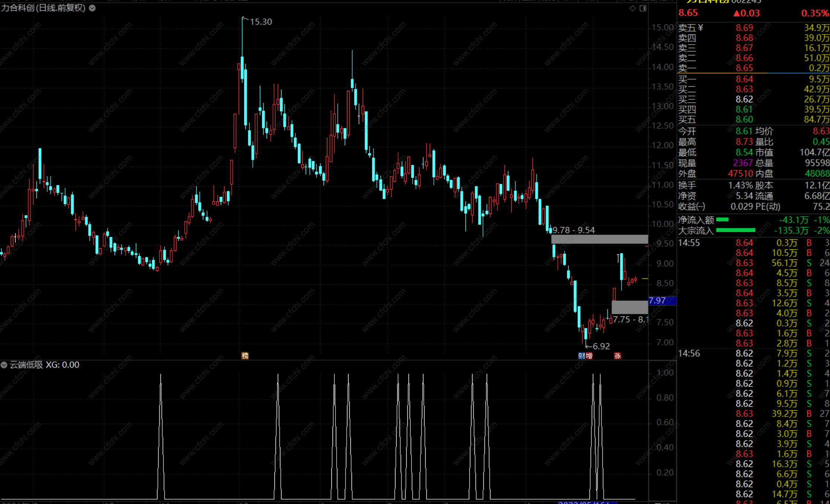This screenshot has width=830, height=504.
Task: Click the red 涨 info marker
Action: click(617, 356)
